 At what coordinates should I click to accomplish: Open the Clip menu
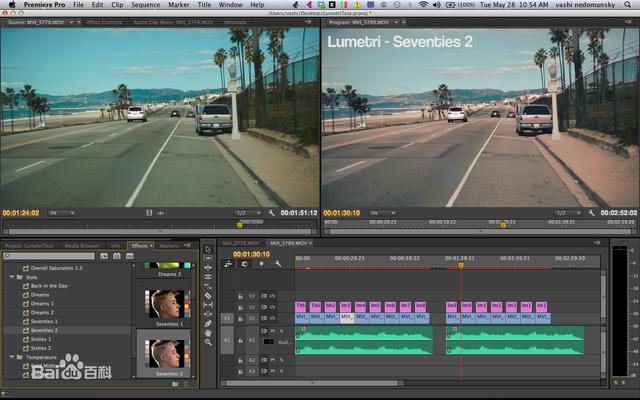(x=117, y=5)
